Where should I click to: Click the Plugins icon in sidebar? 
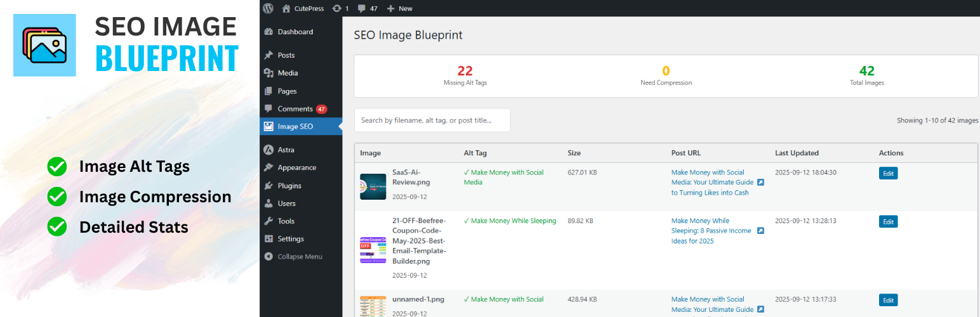point(269,186)
